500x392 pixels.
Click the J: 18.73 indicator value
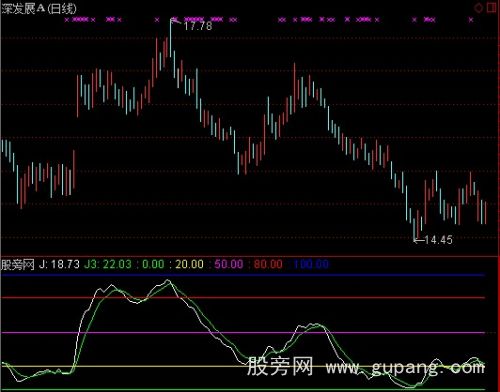(59, 264)
